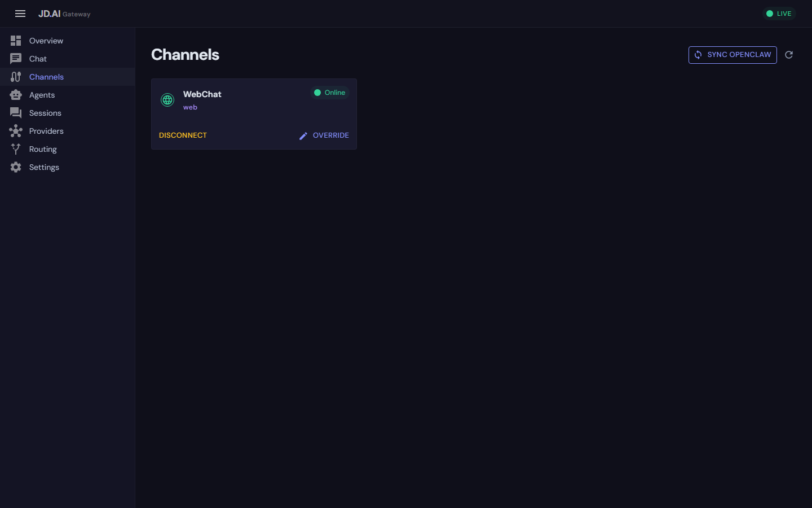Viewport: 812px width, 508px height.
Task: Click the Online badge on WebChat card
Action: tap(330, 92)
